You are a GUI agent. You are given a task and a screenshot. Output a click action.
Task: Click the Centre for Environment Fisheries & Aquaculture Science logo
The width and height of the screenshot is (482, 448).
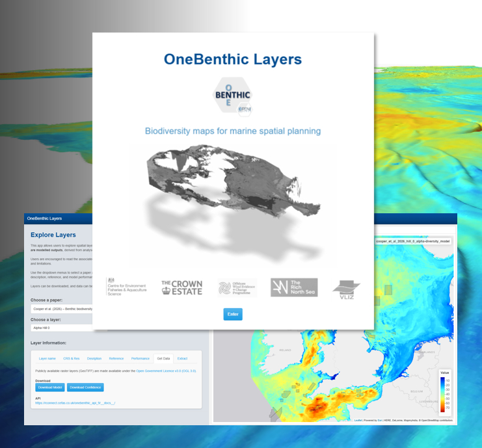127,287
